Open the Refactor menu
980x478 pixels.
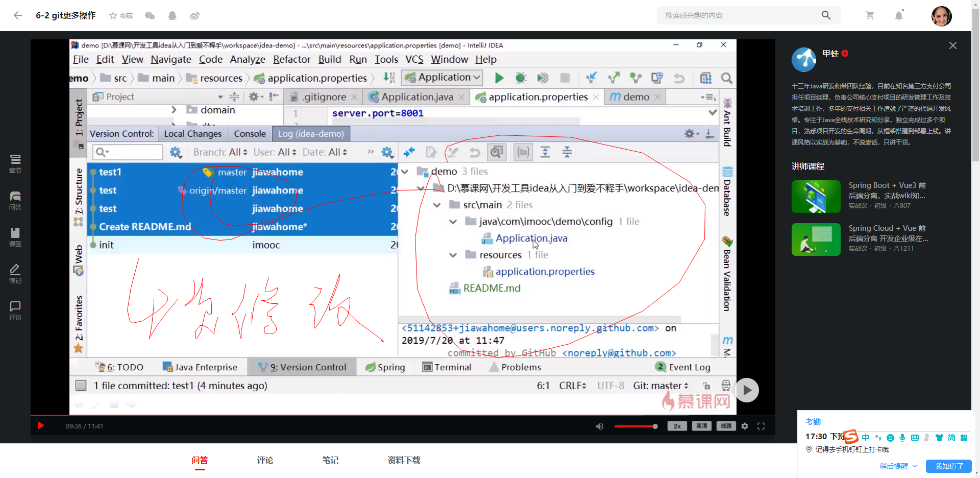pyautogui.click(x=291, y=59)
